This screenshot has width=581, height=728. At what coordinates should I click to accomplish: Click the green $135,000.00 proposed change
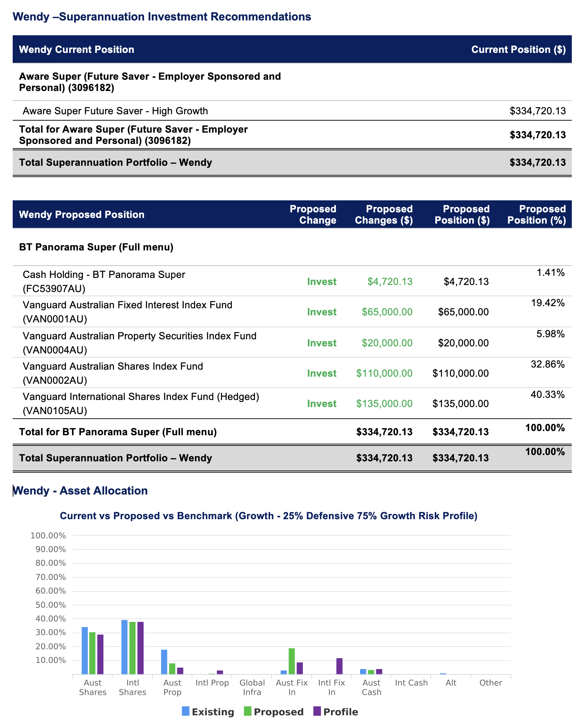[384, 404]
